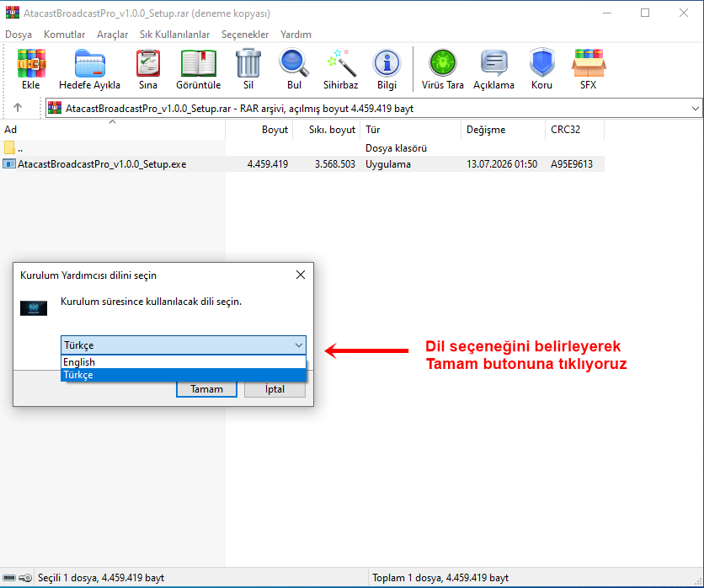This screenshot has width=704, height=588.
Task: Click the Koru shield icon
Action: point(542,62)
